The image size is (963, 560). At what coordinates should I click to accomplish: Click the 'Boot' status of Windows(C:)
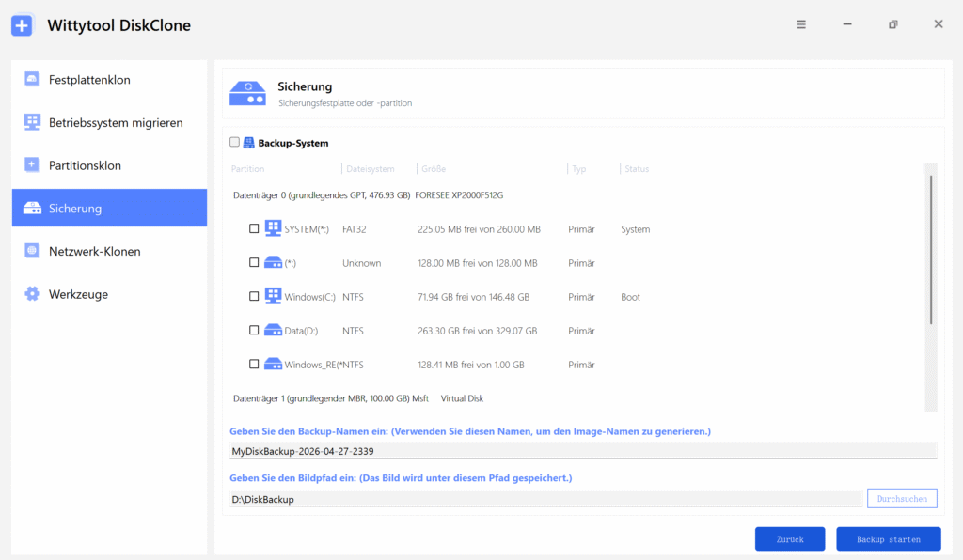pos(630,297)
